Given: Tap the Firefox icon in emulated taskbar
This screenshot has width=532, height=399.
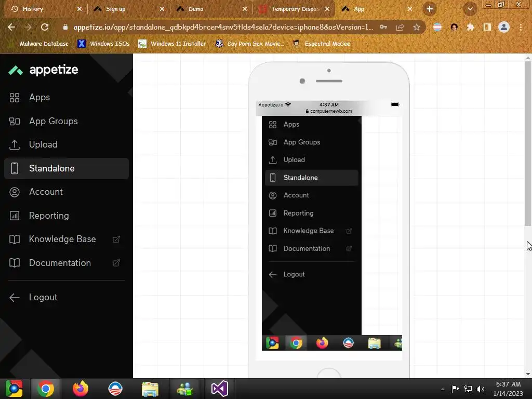Looking at the screenshot, I should point(322,343).
